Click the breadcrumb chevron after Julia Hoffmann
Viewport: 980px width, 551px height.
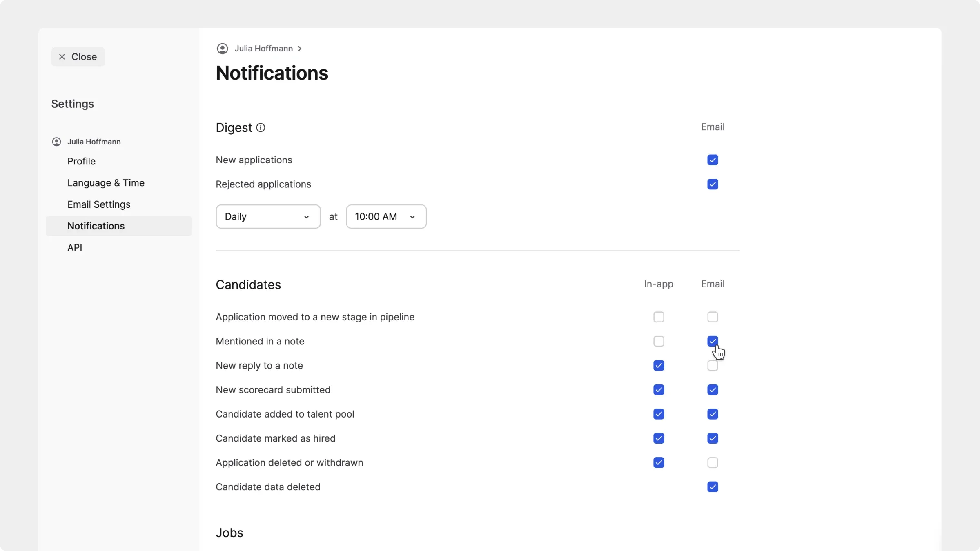click(300, 49)
